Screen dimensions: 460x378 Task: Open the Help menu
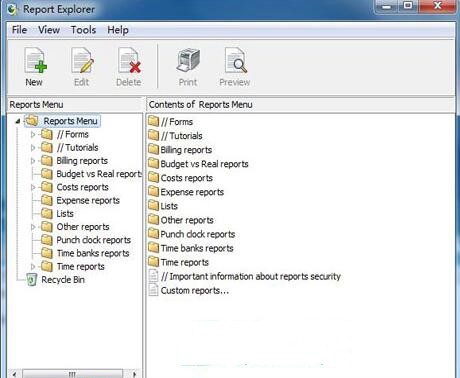[x=118, y=30]
